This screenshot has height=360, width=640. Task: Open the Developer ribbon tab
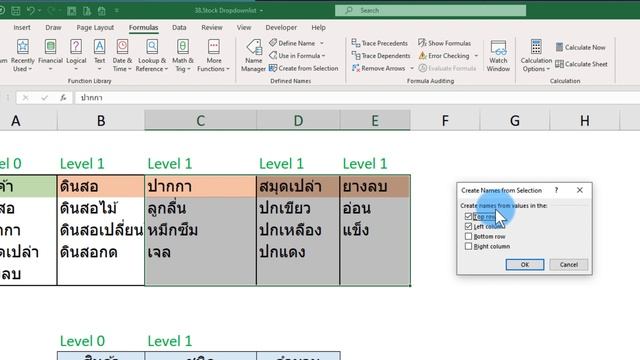281,27
